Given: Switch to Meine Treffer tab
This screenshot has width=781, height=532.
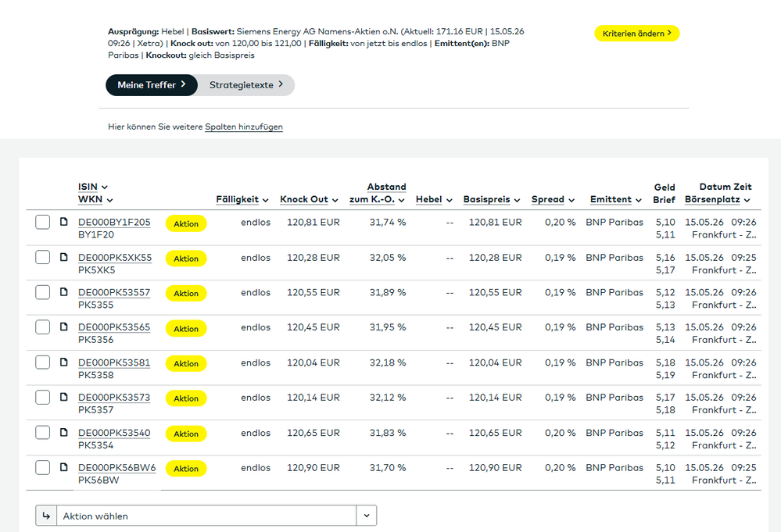Looking at the screenshot, I should (x=152, y=85).
